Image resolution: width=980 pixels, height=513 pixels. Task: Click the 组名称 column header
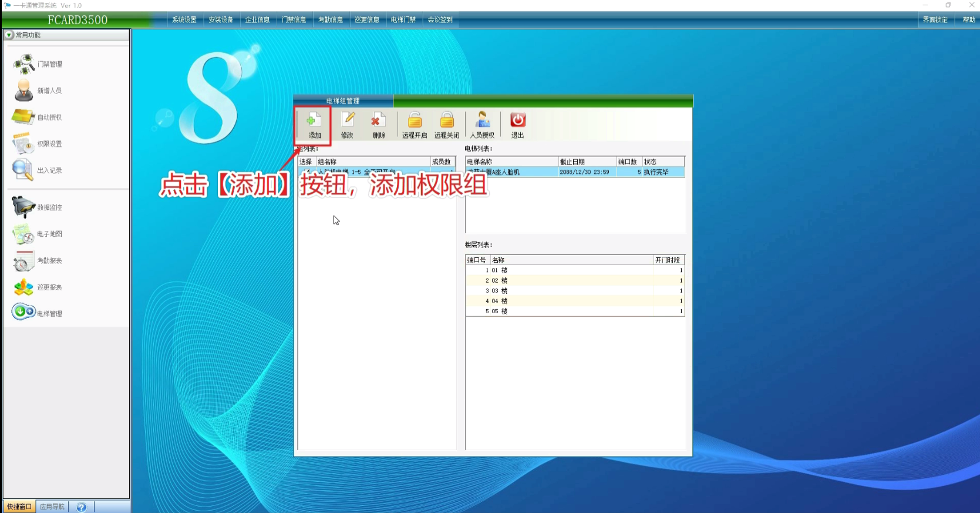[373, 162]
